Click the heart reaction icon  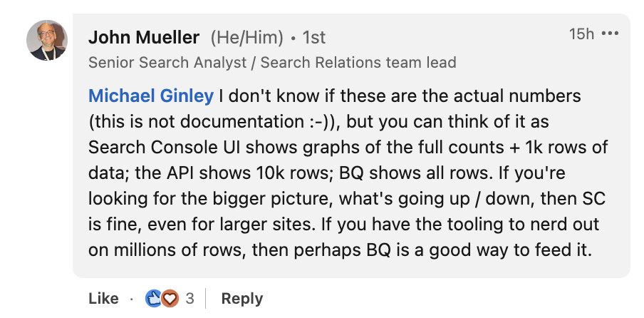pos(169,298)
